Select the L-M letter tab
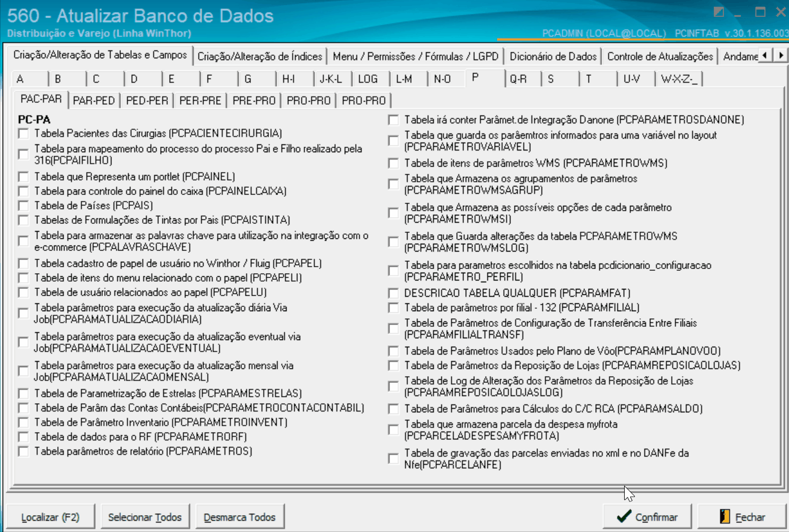 [408, 79]
